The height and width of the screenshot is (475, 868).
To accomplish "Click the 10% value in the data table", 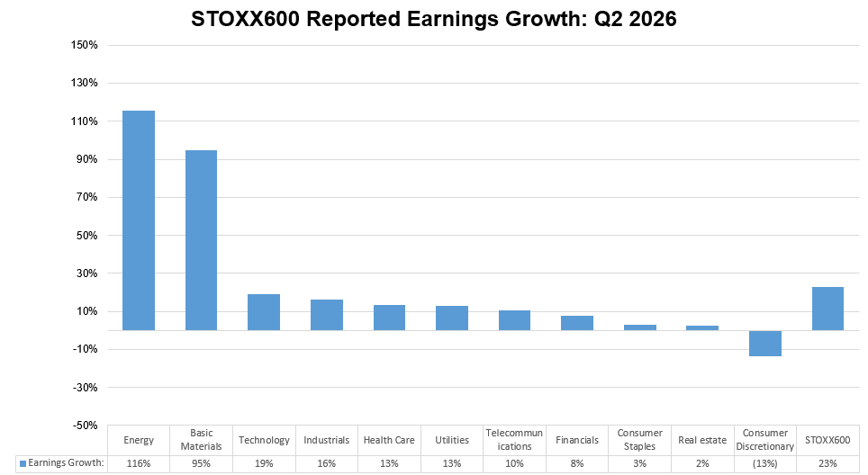I will 514,463.
